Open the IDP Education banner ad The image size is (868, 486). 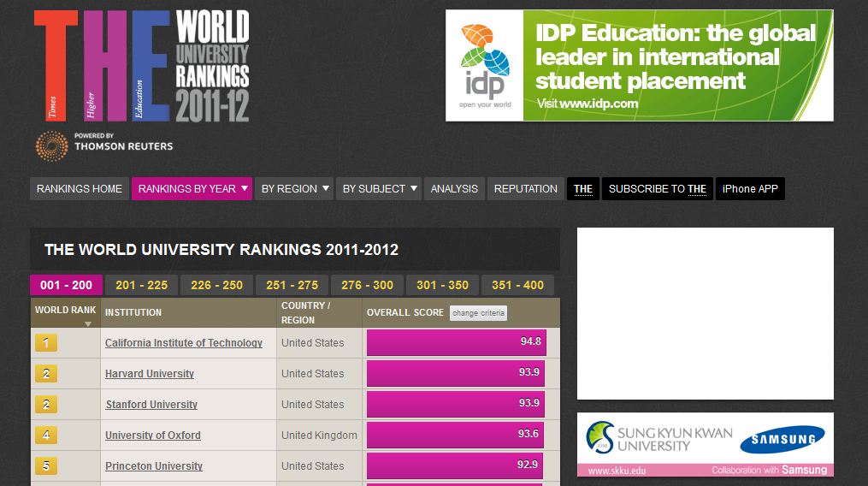[640, 65]
